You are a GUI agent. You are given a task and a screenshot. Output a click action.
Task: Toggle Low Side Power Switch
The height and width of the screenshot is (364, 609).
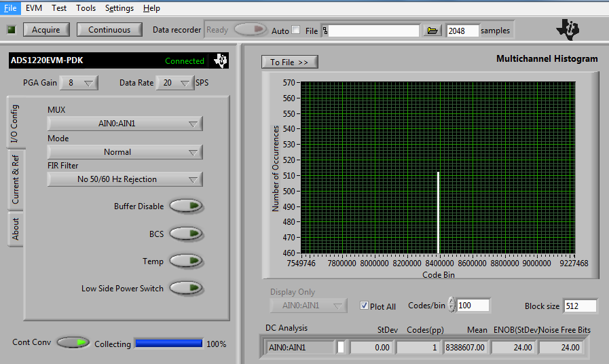click(x=187, y=288)
